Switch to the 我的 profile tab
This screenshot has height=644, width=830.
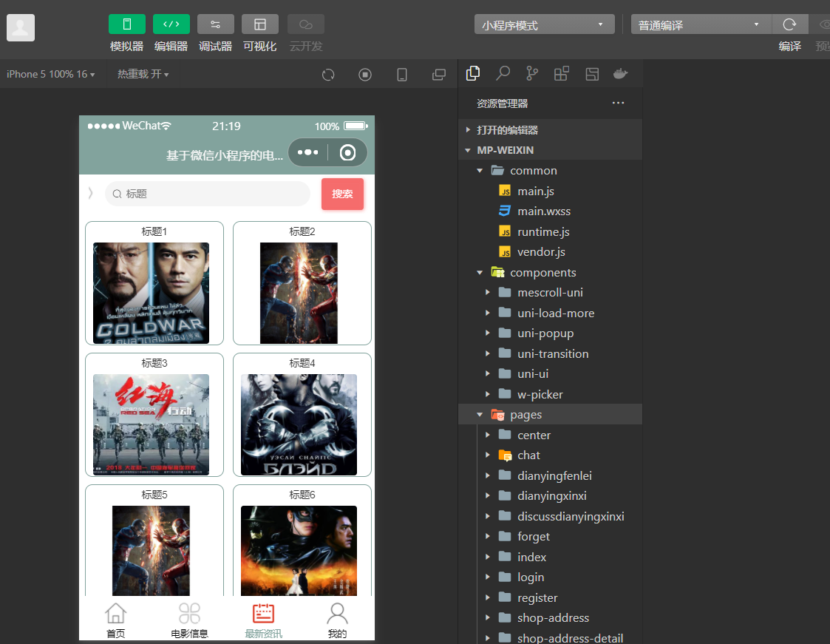point(337,620)
